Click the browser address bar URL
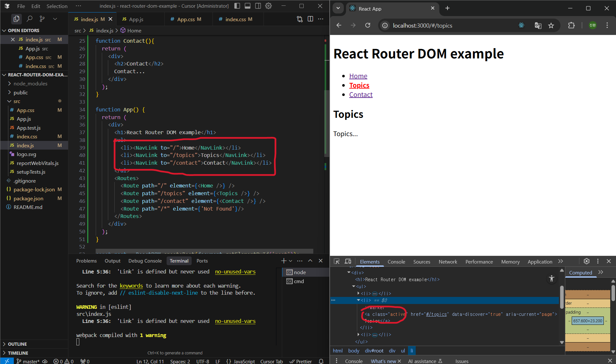 pos(422,25)
